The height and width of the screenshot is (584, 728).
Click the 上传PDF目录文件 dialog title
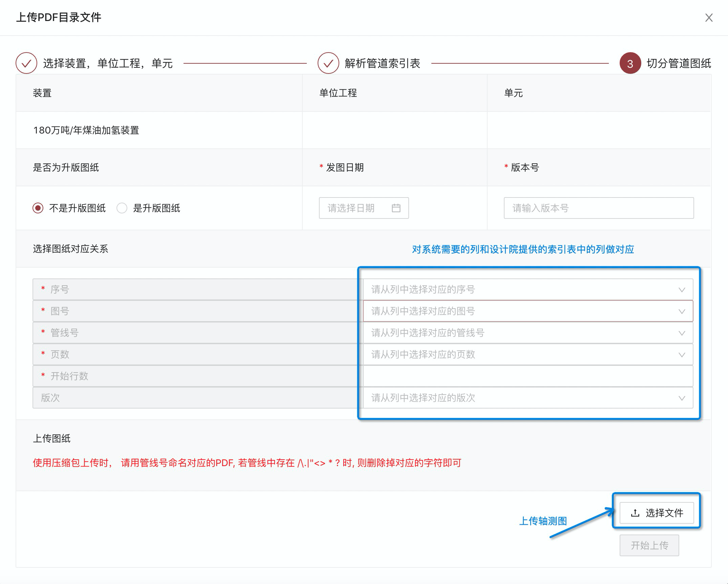click(x=59, y=17)
